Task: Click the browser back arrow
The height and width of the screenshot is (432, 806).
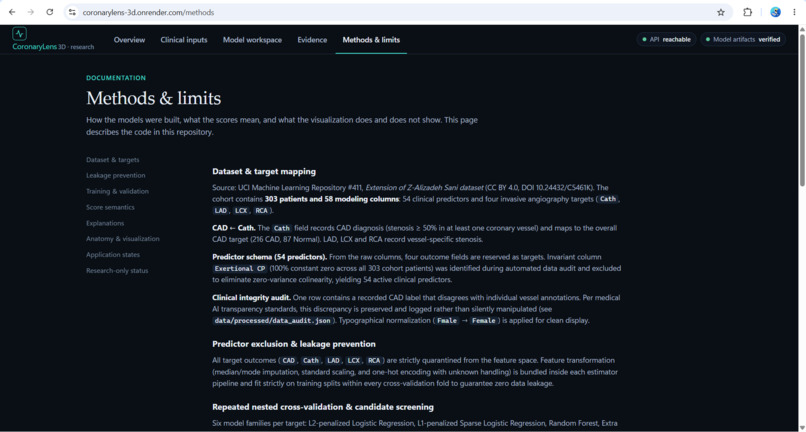Action: 12,12
